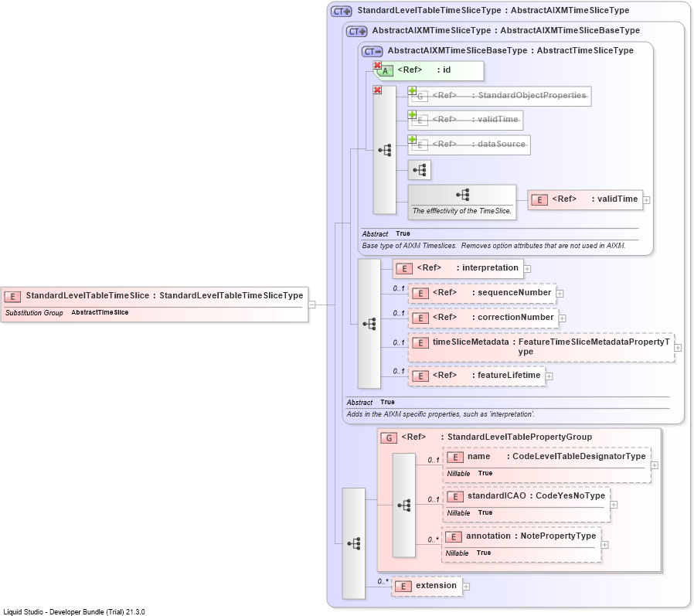Expand the interpretation element
The height and width of the screenshot is (616, 694).
click(527, 269)
